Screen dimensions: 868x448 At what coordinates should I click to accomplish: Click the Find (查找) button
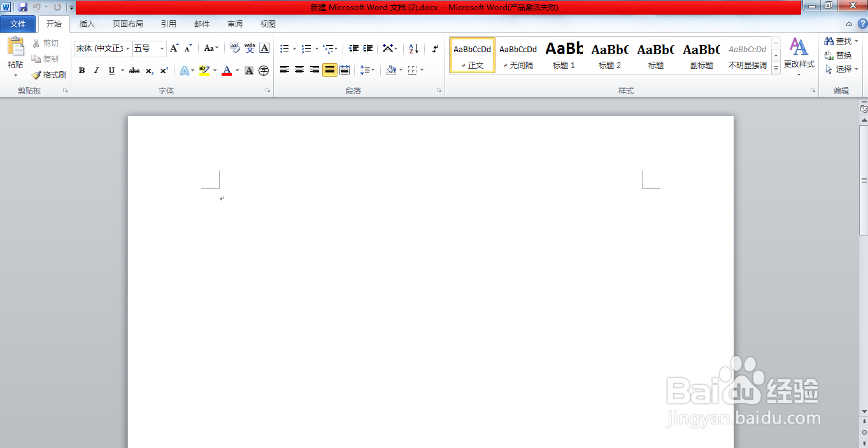pyautogui.click(x=841, y=41)
